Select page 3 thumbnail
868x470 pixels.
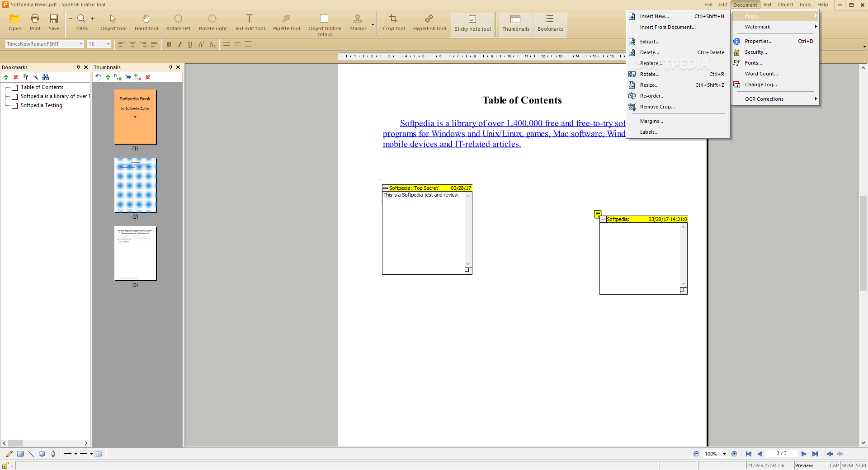click(135, 254)
